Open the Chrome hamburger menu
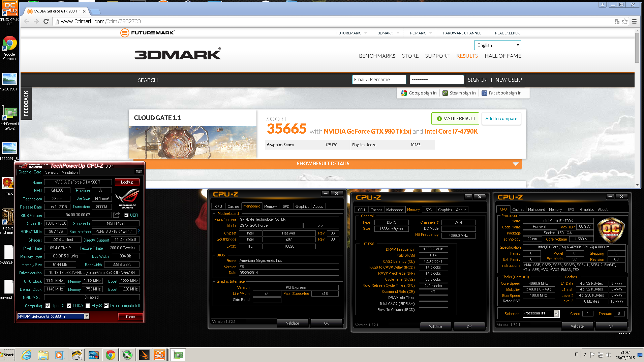The height and width of the screenshot is (362, 644). 634,21
